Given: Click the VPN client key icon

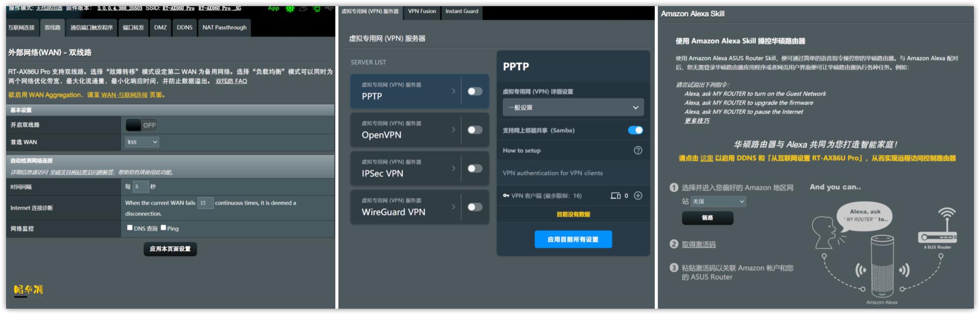Looking at the screenshot, I should (506, 196).
